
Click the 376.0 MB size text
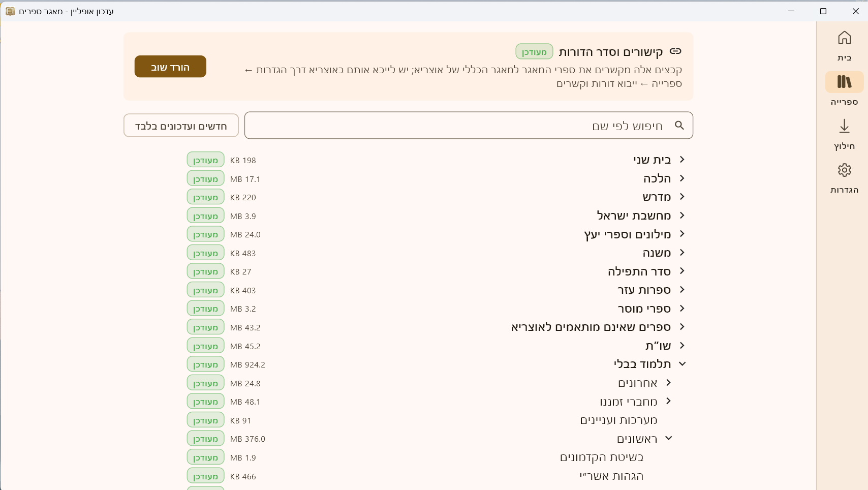(x=247, y=439)
